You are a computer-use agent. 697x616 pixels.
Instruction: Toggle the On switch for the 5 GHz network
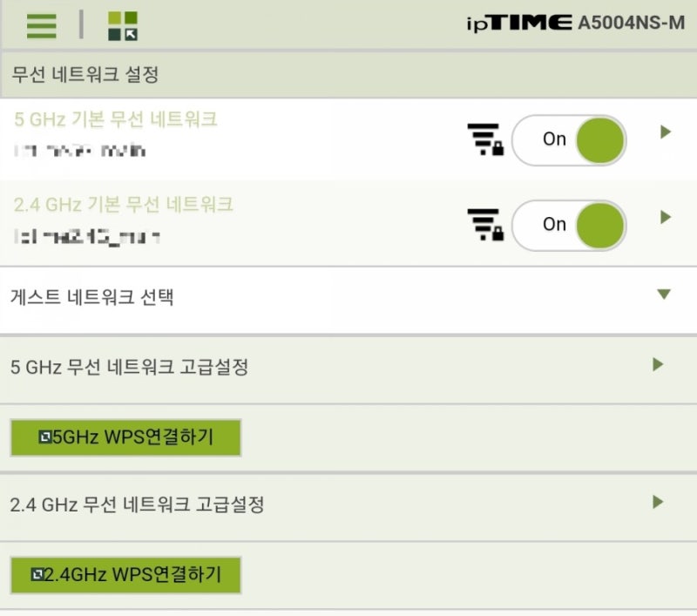pyautogui.click(x=571, y=139)
